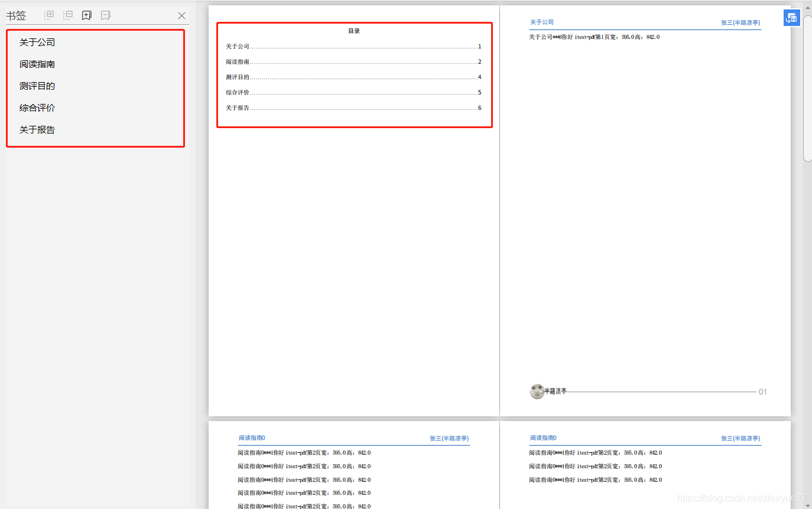Click the 半路凉亭 avatar logo in the page footer
Screen dimensions: 812x509
click(537, 391)
